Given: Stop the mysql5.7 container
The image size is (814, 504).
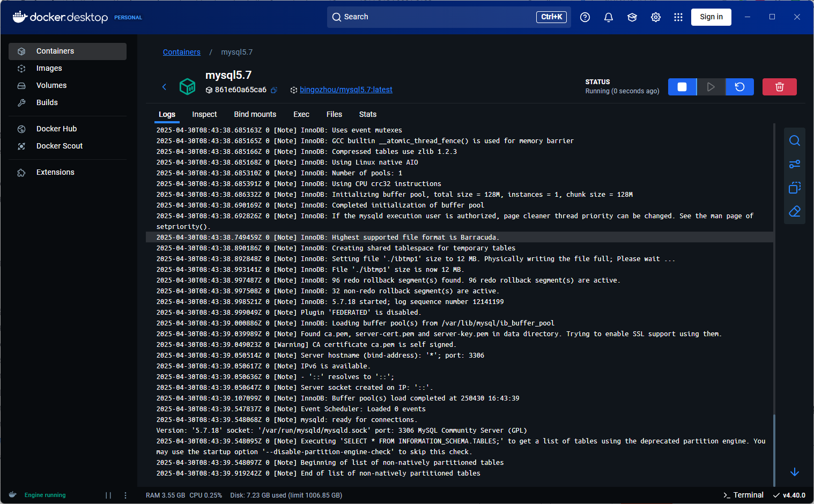Looking at the screenshot, I should tap(682, 87).
